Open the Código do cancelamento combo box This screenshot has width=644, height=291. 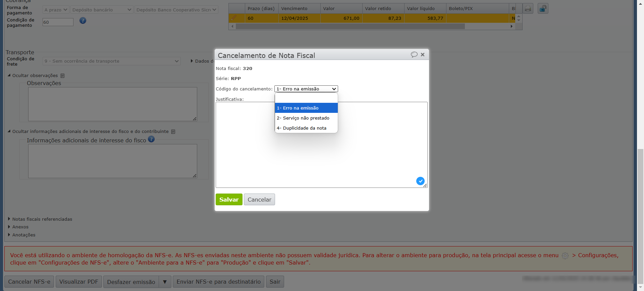pos(306,89)
